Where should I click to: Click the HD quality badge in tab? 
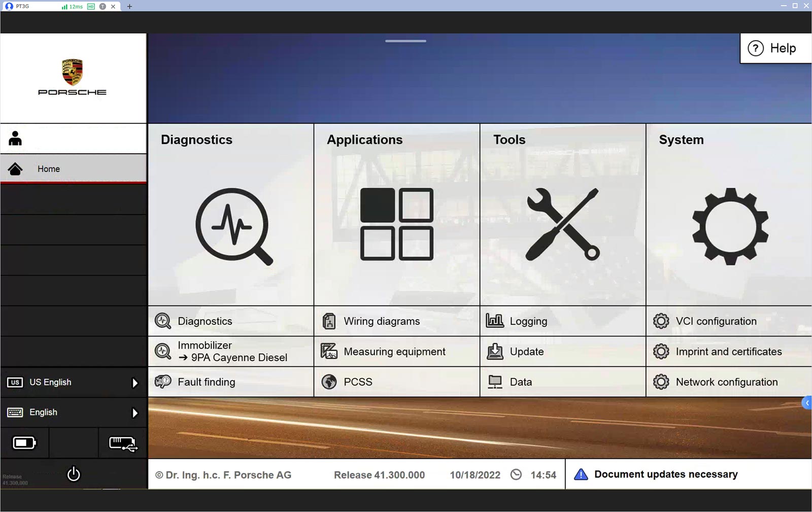(91, 7)
